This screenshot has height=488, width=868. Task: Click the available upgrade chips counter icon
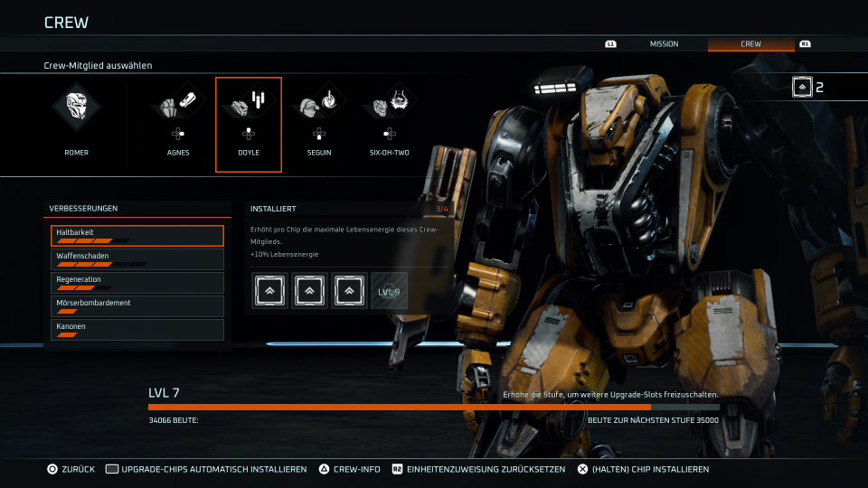(x=802, y=87)
